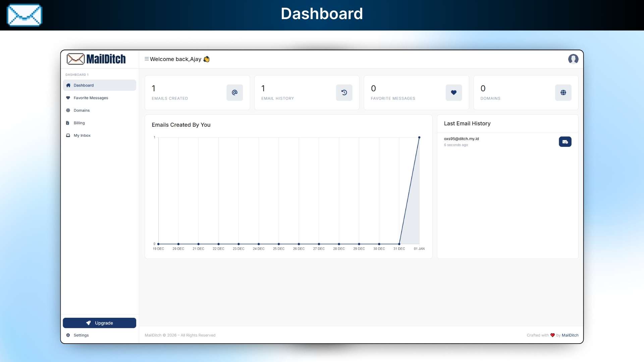Select Dashboard in the sidebar

coord(84,85)
